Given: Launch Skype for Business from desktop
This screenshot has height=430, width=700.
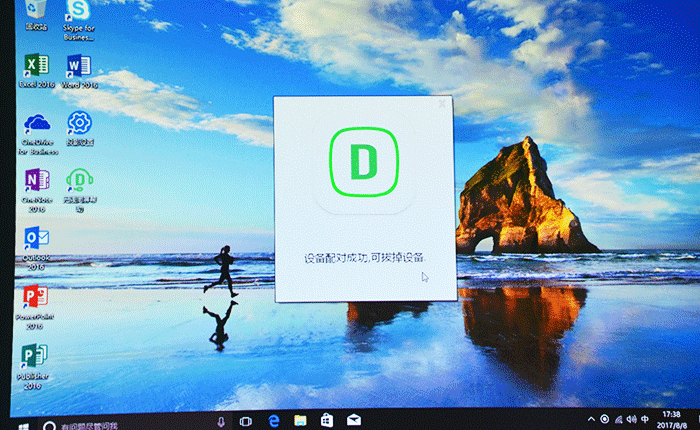Looking at the screenshot, I should coord(78,12).
